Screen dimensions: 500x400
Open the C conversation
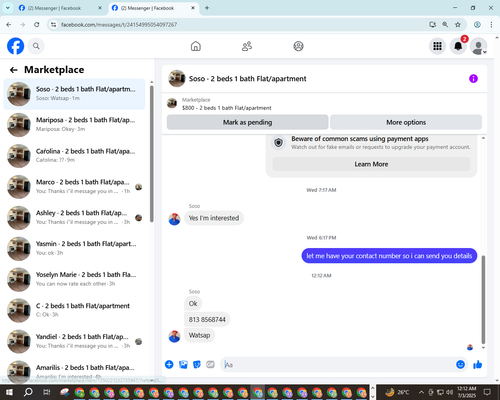pyautogui.click(x=75, y=310)
